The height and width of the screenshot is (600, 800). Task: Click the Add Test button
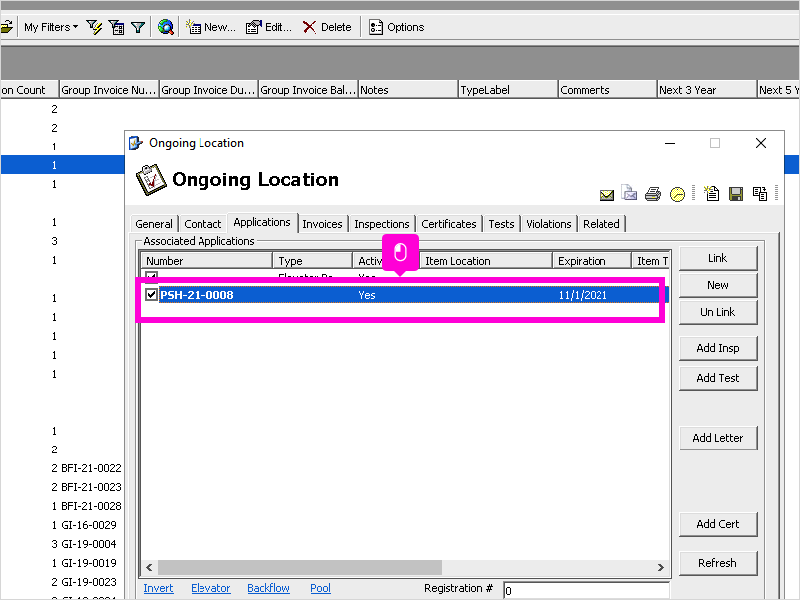pyautogui.click(x=718, y=378)
